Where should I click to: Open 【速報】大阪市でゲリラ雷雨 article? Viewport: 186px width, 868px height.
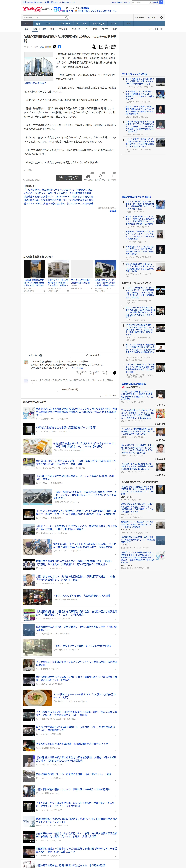click(x=82, y=646)
